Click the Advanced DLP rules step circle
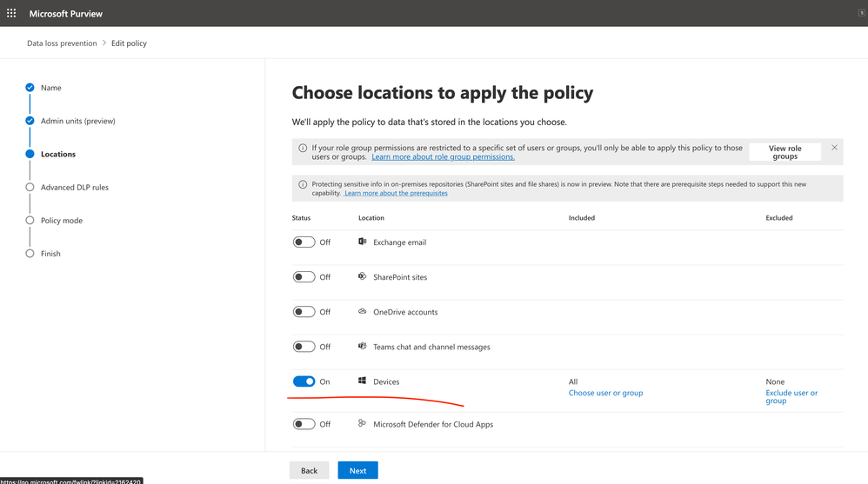 point(30,187)
